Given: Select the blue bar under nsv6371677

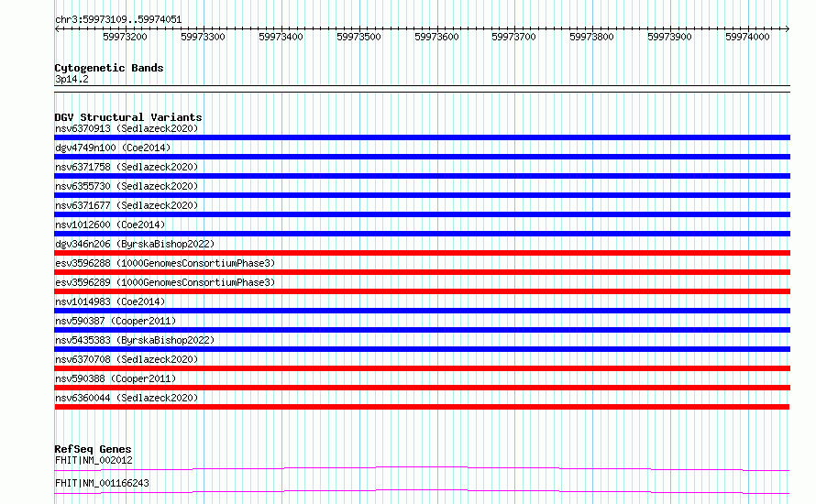Looking at the screenshot, I should click(422, 214).
